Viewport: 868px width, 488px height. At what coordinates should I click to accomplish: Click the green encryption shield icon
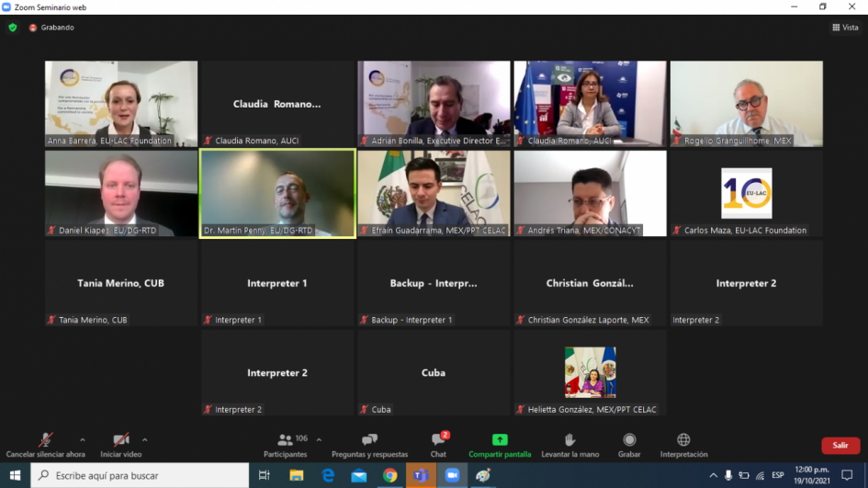[13, 28]
